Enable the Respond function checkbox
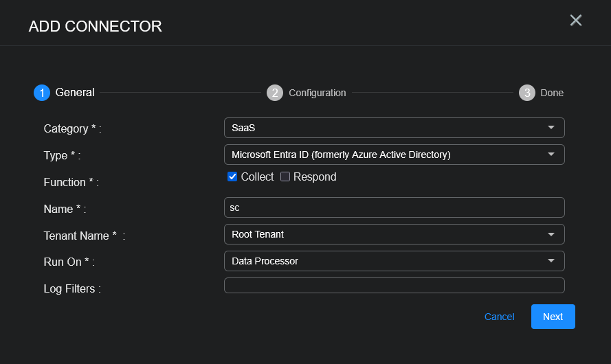 click(285, 177)
